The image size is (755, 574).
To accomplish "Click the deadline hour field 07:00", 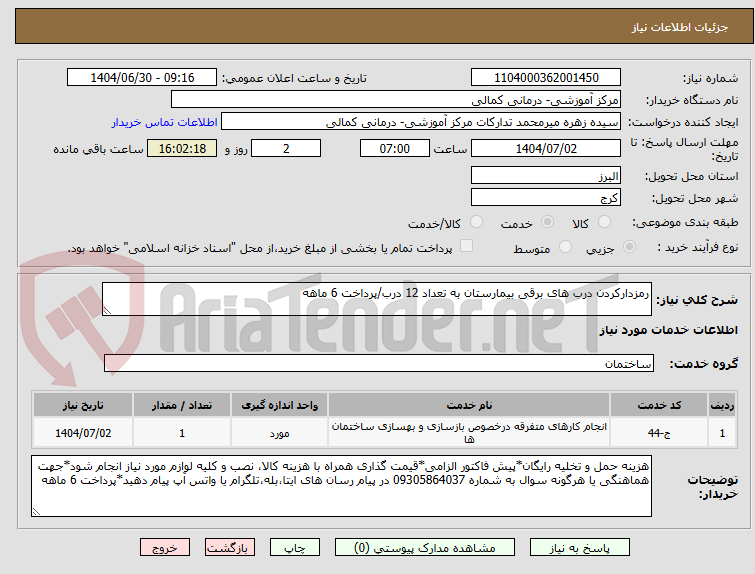I will [x=395, y=148].
